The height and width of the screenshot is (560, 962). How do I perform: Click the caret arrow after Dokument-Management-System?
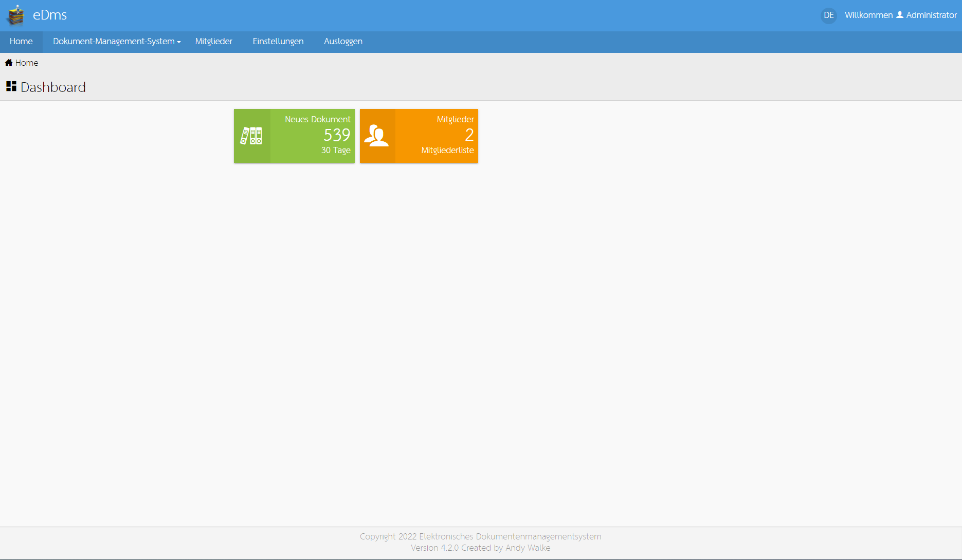click(179, 42)
